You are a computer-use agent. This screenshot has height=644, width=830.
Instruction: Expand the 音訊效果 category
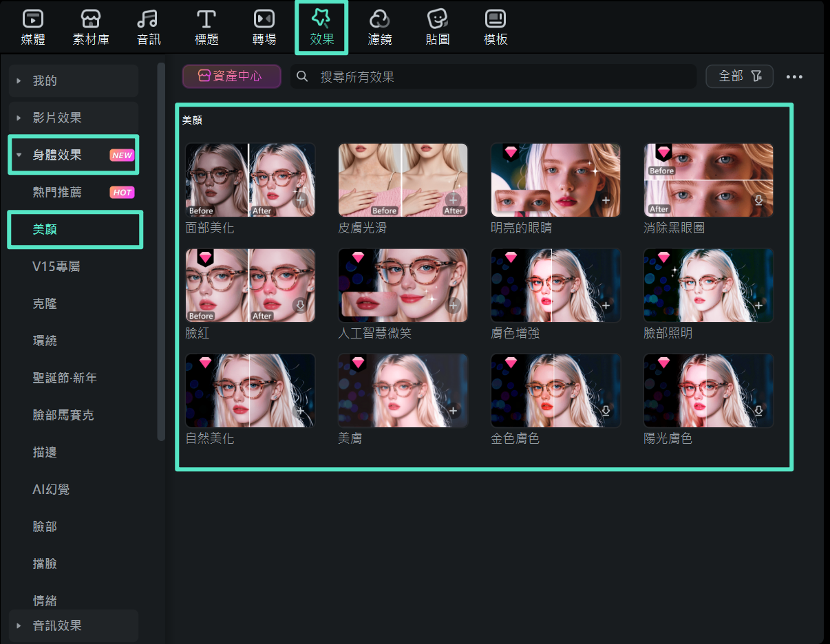(19, 626)
